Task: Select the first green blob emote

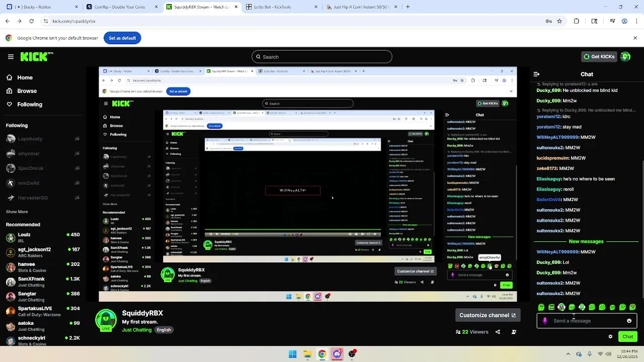Action: pos(541,307)
